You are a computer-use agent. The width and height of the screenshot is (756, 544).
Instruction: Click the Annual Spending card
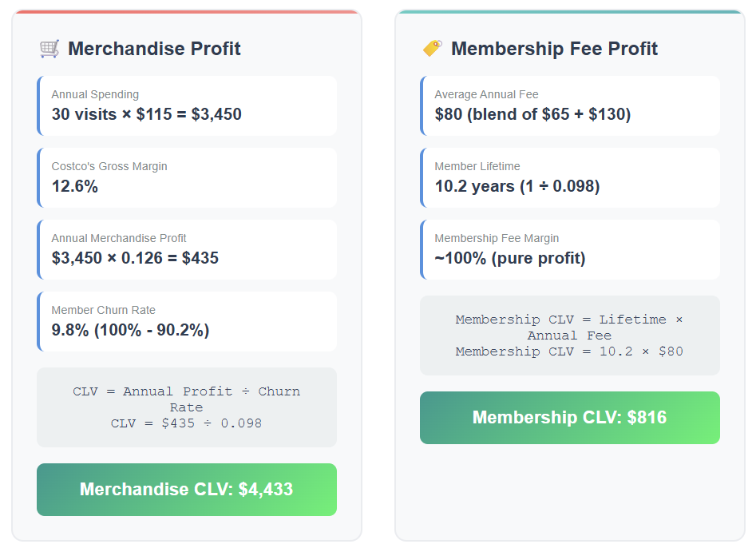point(187,105)
